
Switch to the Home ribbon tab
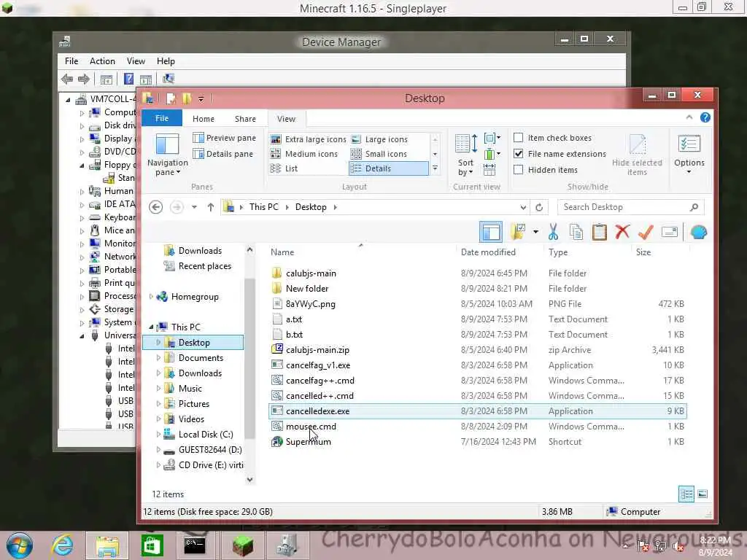[204, 119]
